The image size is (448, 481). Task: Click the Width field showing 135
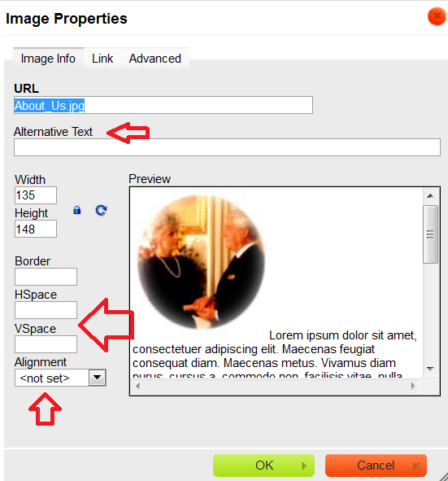36,195
